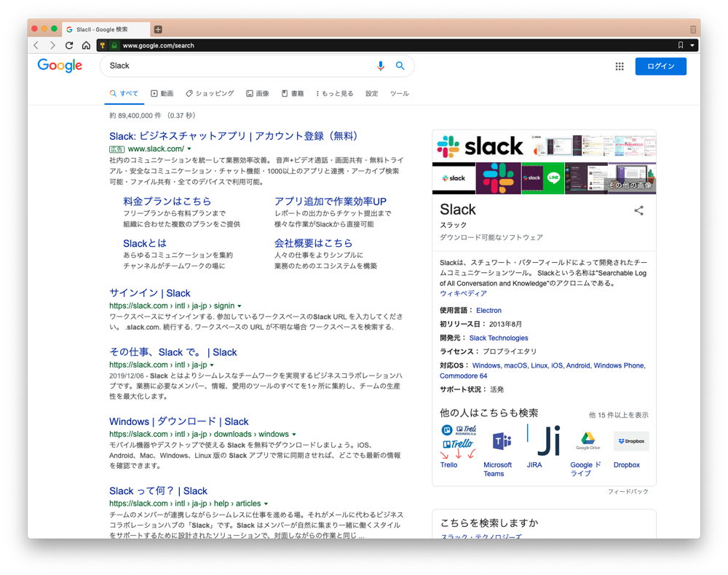Open the Slackとは sitelink

pos(145,243)
